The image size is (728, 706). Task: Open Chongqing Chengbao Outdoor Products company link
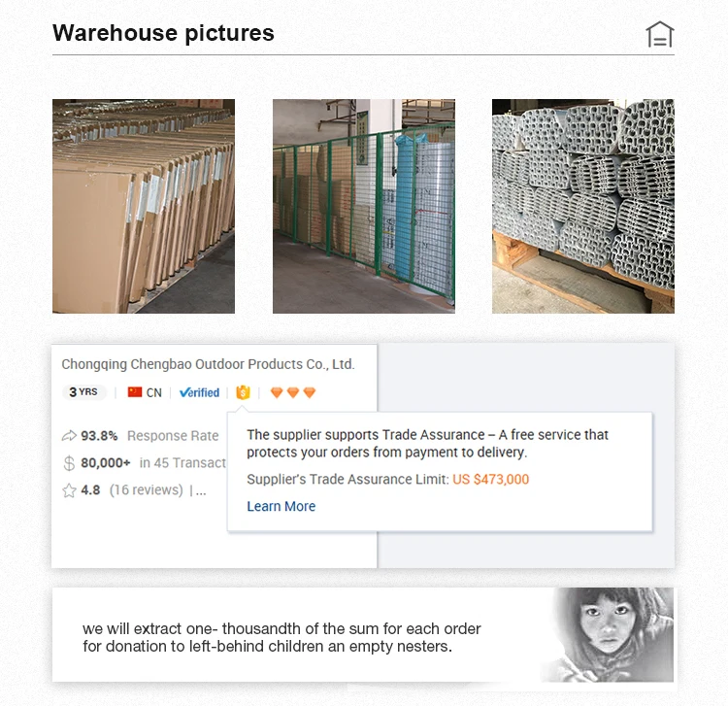pos(208,364)
